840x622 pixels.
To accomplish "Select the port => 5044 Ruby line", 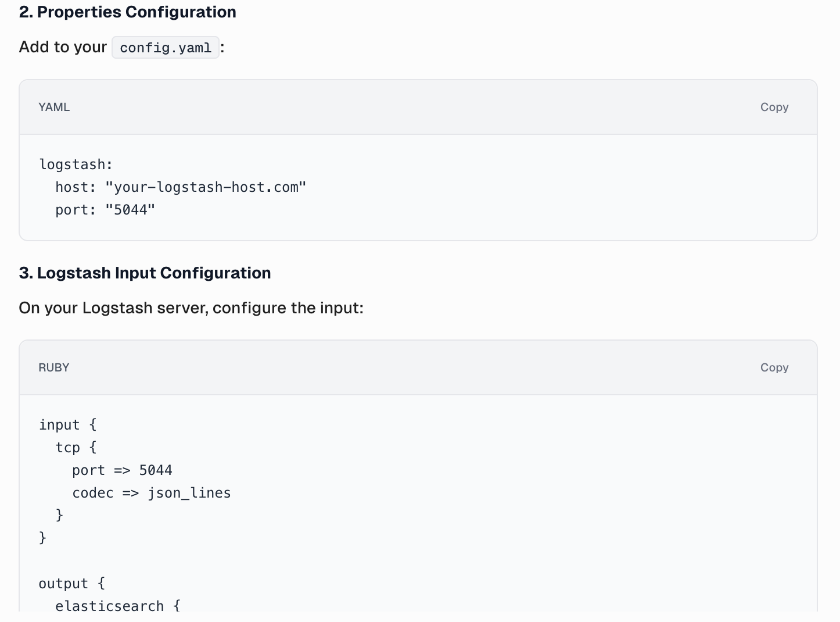I will (x=122, y=470).
